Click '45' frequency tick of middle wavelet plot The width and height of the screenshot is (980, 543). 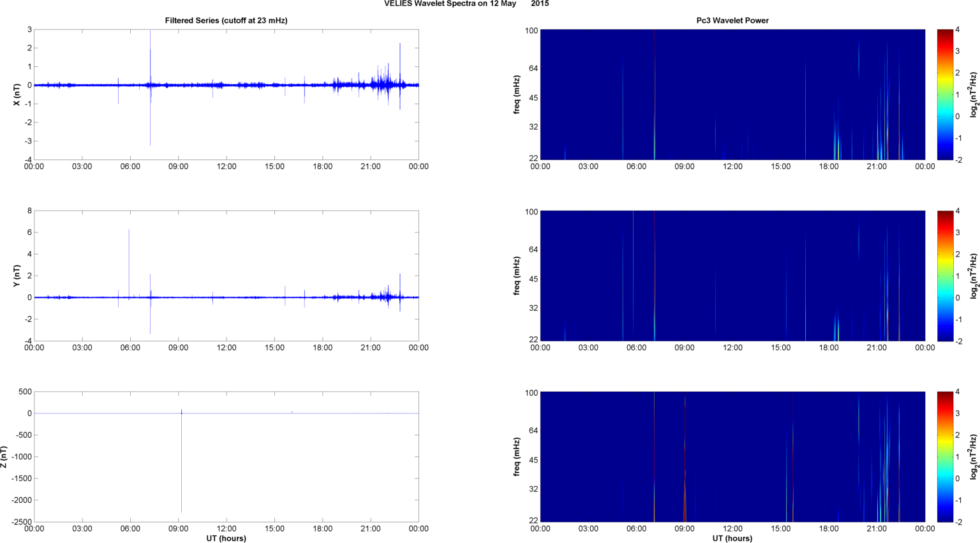point(533,279)
